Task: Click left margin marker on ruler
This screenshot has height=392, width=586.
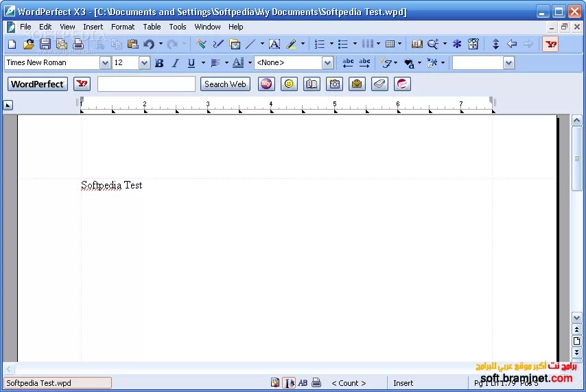Action: tap(82, 99)
